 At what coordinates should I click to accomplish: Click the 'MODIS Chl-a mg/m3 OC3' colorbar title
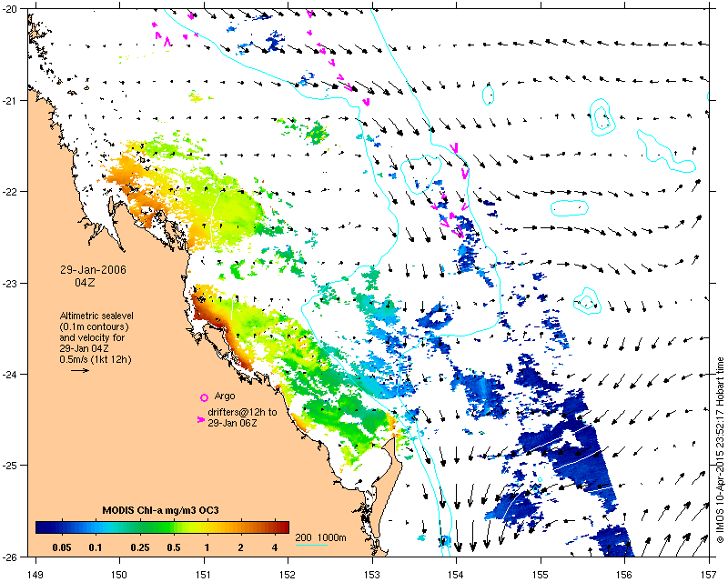point(161,510)
